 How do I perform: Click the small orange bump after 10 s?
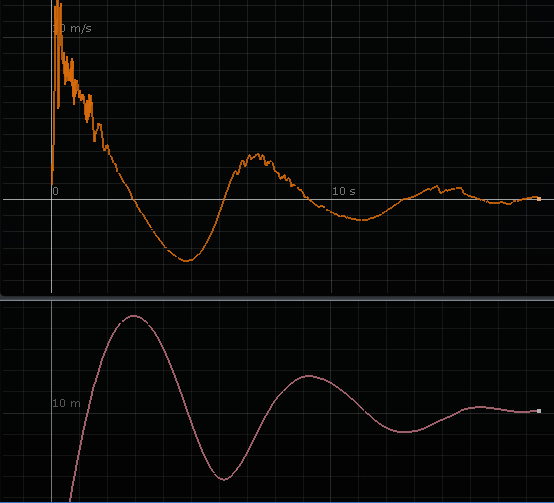pos(437,187)
